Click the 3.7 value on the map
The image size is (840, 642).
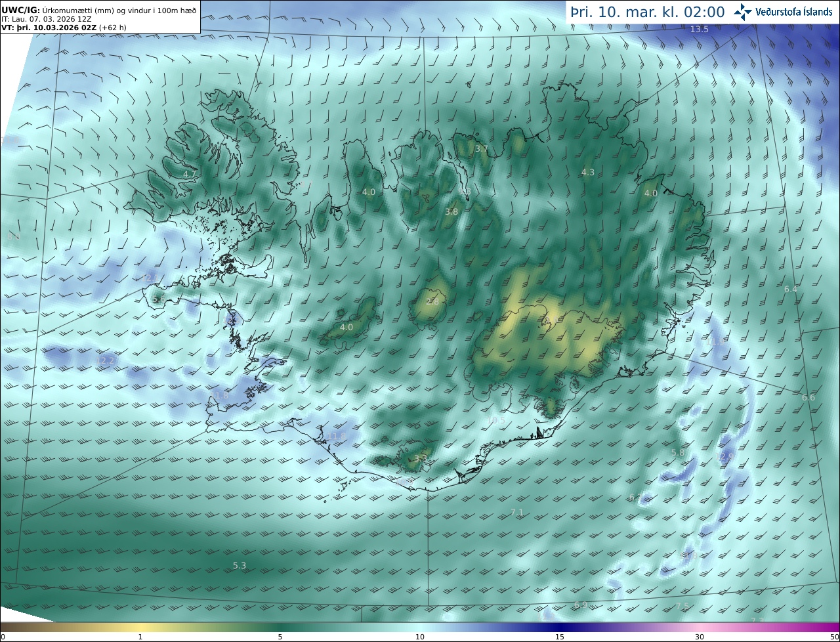point(482,149)
